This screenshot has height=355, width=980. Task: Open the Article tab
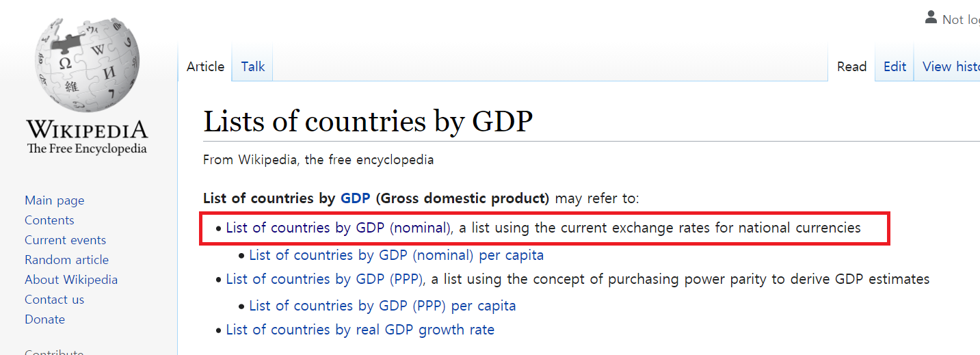pyautogui.click(x=205, y=66)
